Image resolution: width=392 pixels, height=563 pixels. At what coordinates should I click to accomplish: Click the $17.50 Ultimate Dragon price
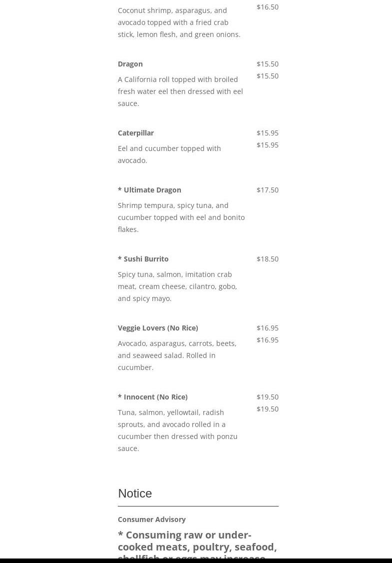point(268,189)
